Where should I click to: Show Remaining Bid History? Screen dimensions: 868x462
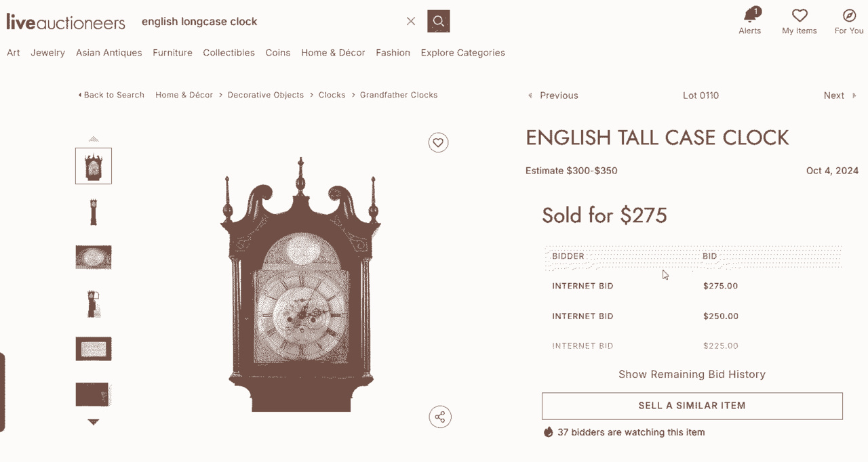click(692, 374)
